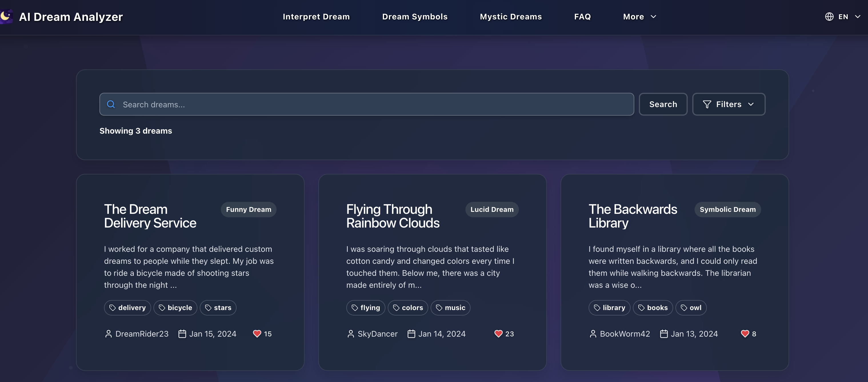Click the like count 23
This screenshot has width=868, height=382.
pyautogui.click(x=509, y=334)
